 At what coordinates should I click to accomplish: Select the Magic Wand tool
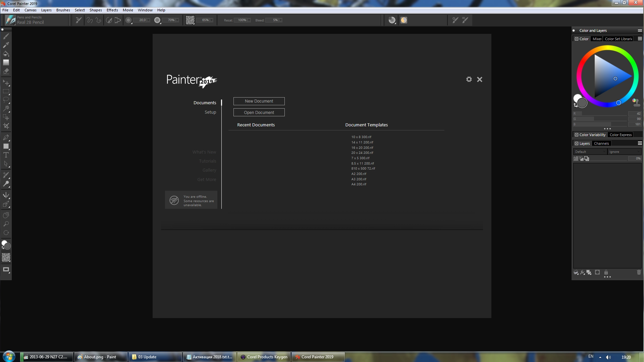[x=6, y=108]
